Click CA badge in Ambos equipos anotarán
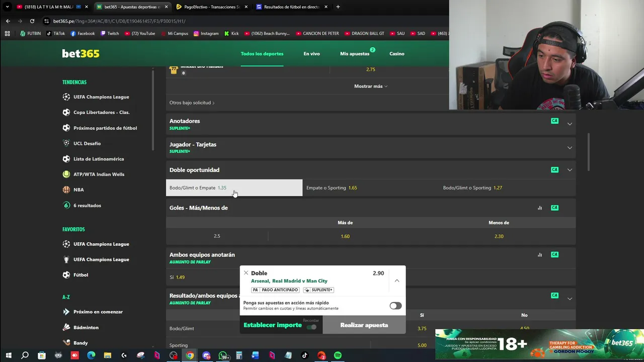Viewport: 644px width, 362px height. click(554, 255)
